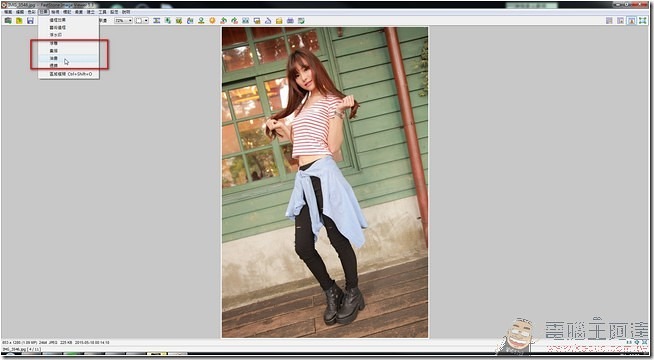Click the orange circle toolbar icon
Image resolution: width=654 pixels, height=360 pixels.
coord(212,20)
